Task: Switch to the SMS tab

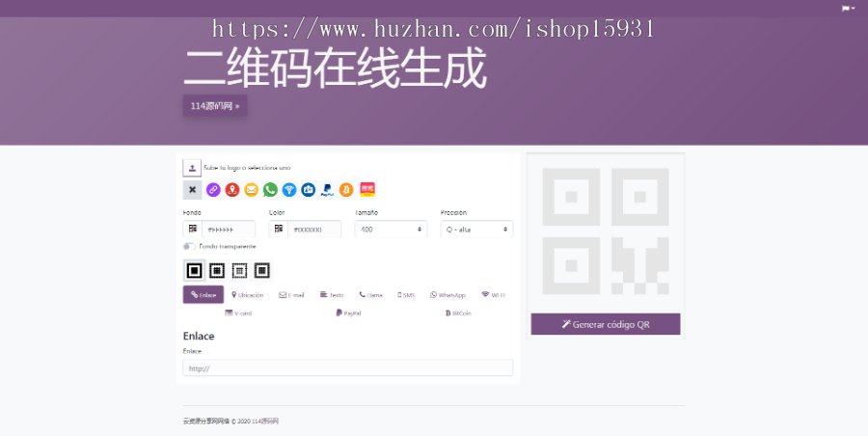Action: pos(406,295)
